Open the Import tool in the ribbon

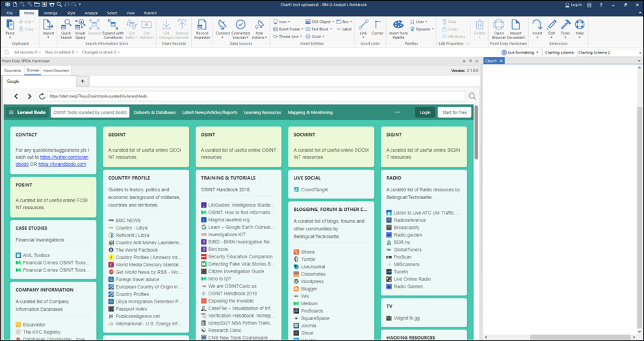tap(48, 27)
